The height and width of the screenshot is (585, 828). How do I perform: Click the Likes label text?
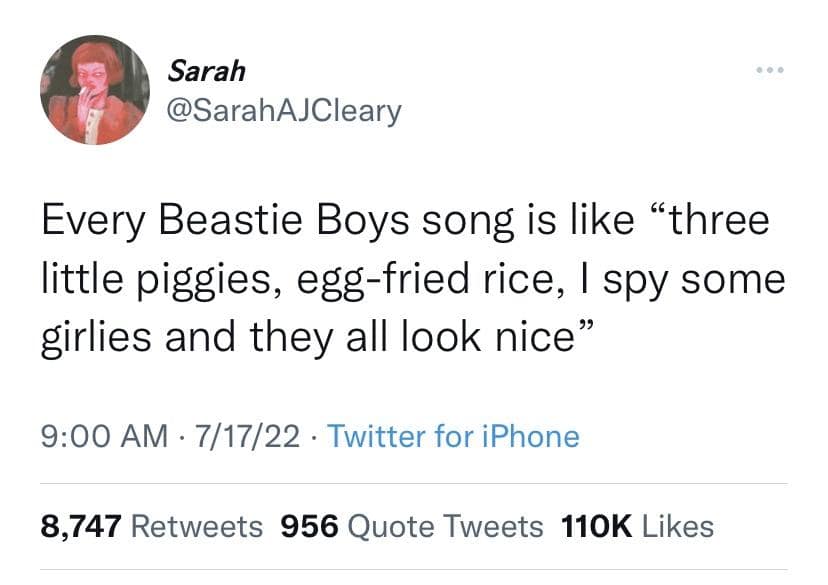click(678, 526)
